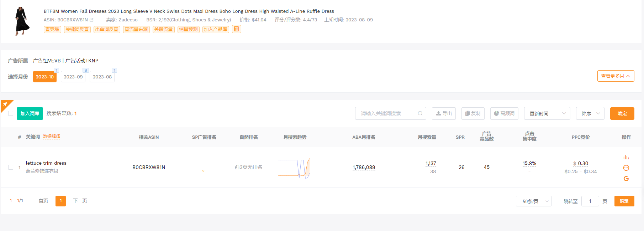Click the green 加入词库 button
644x231 pixels.
pos(30,113)
